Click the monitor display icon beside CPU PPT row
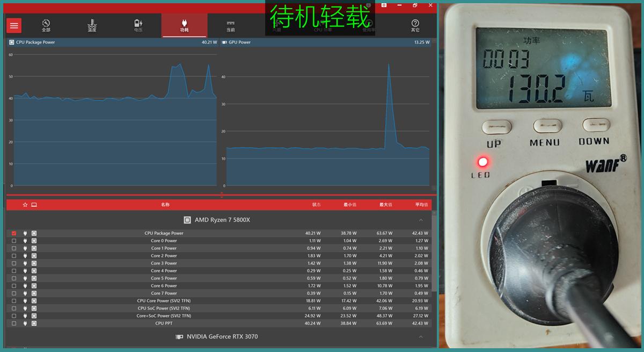Screen dimensions: 644x352 coord(34,323)
